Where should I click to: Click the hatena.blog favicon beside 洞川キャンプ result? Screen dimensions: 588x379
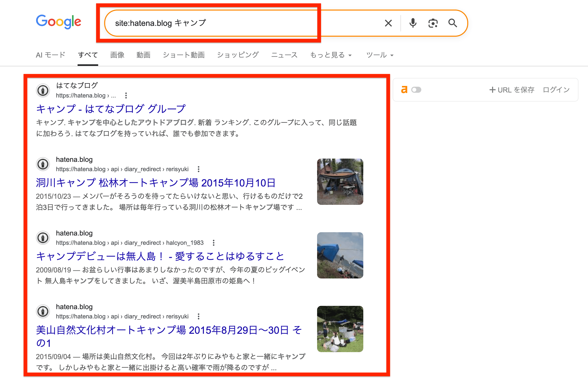(43, 164)
